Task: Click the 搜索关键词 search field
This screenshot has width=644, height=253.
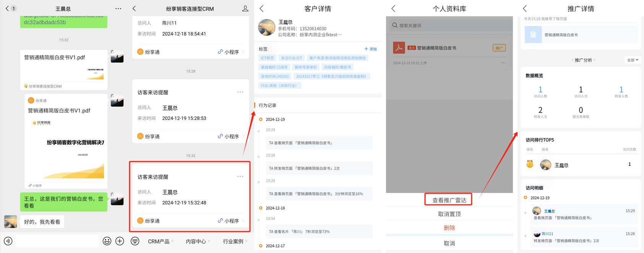Action: (x=449, y=25)
